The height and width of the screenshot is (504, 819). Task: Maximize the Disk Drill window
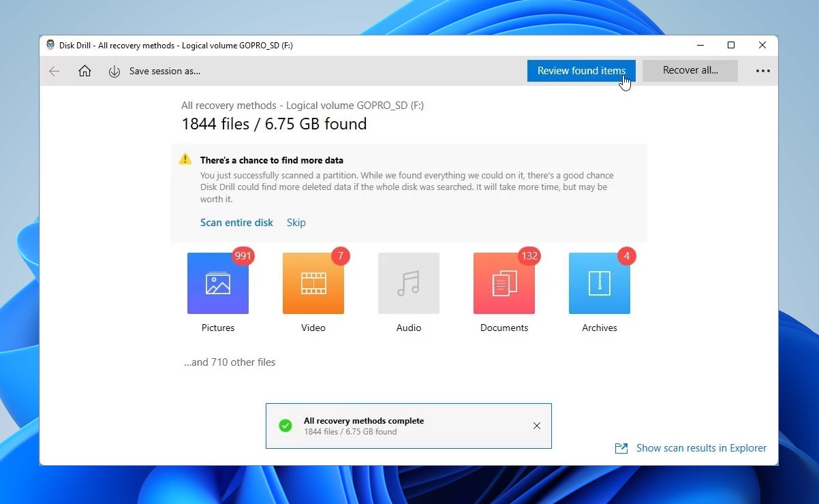pyautogui.click(x=731, y=46)
